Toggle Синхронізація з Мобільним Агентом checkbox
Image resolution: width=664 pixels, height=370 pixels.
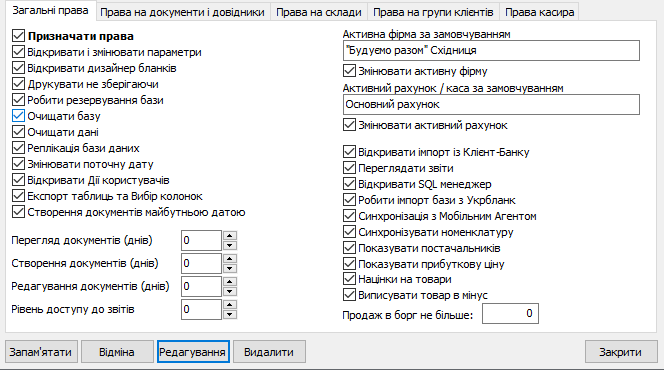click(349, 216)
